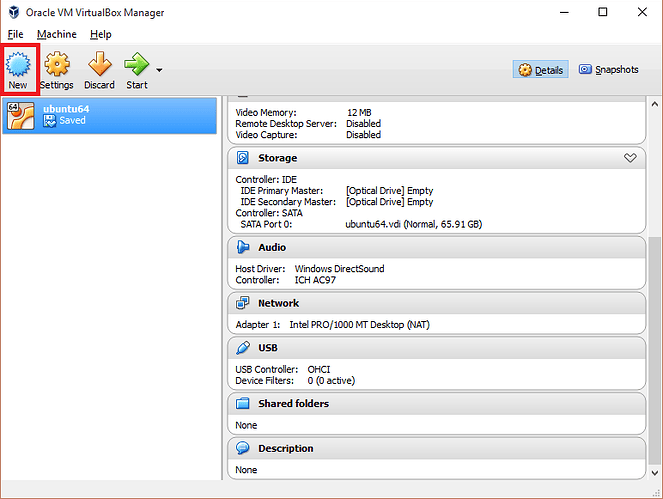This screenshot has width=663, height=499.
Task: Open the Machine menu
Action: point(57,34)
